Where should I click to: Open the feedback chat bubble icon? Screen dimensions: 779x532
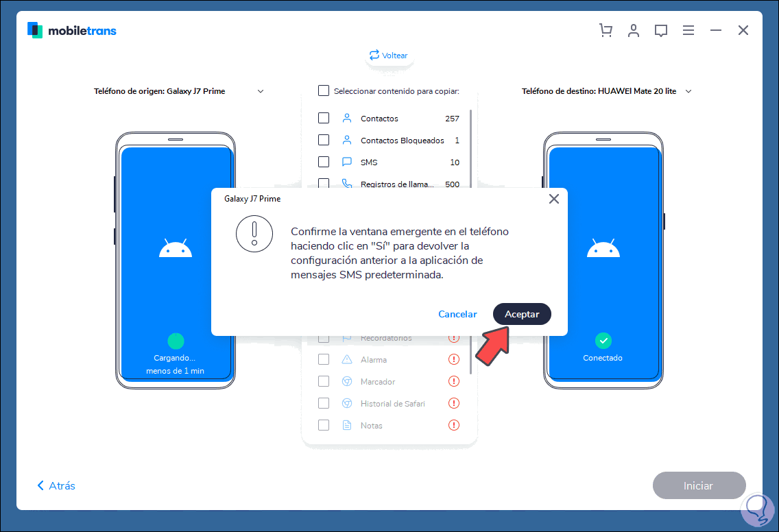(x=661, y=31)
